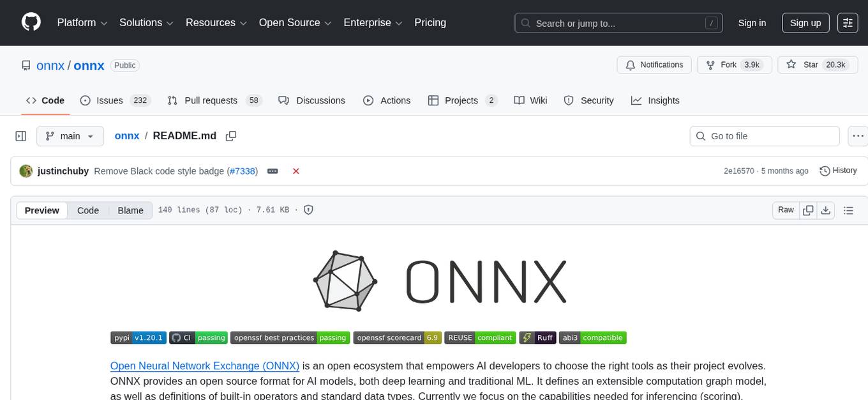
Task: Click the pypi v1.20.1 version badge
Action: [x=138, y=337]
